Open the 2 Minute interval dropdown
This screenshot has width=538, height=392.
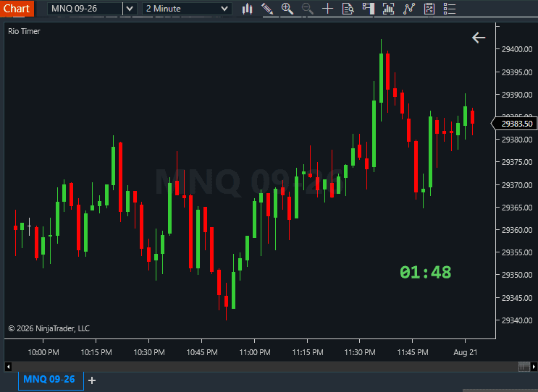point(187,9)
